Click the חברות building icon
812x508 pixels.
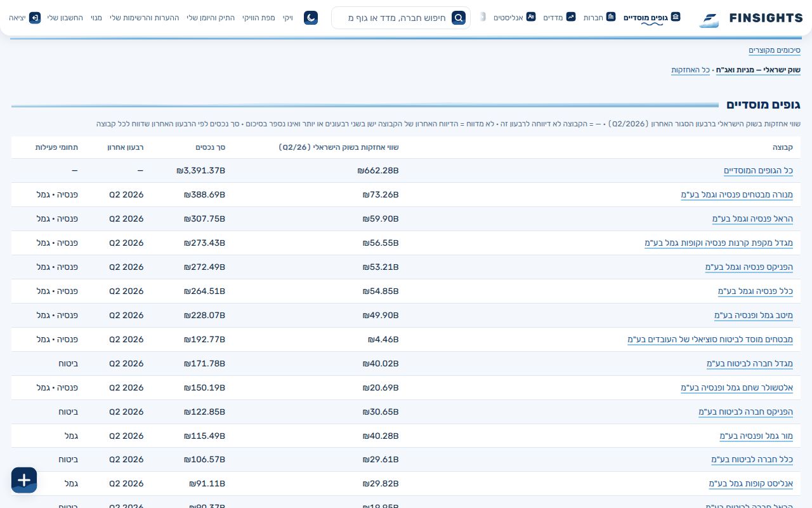[611, 17]
